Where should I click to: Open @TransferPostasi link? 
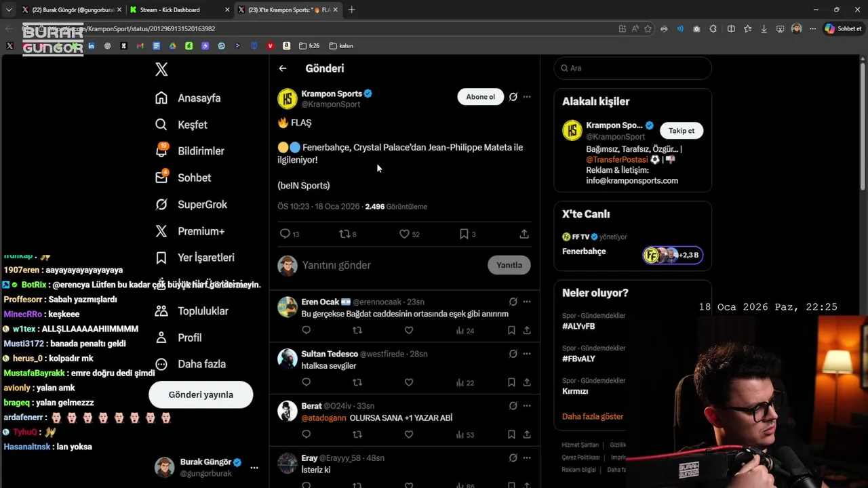pyautogui.click(x=617, y=159)
